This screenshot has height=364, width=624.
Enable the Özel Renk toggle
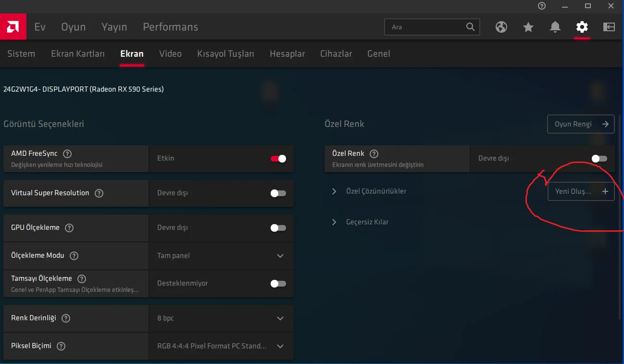pos(599,159)
